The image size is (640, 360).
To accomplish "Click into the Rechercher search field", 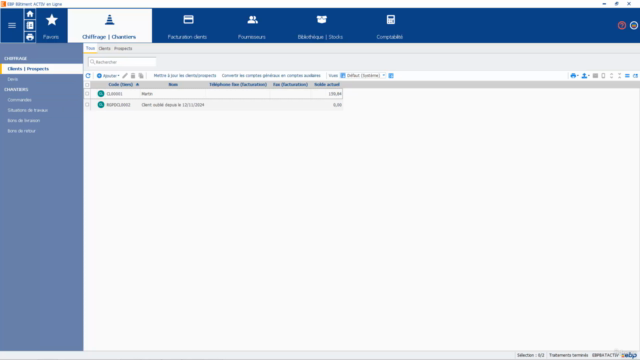I will pyautogui.click(x=122, y=62).
